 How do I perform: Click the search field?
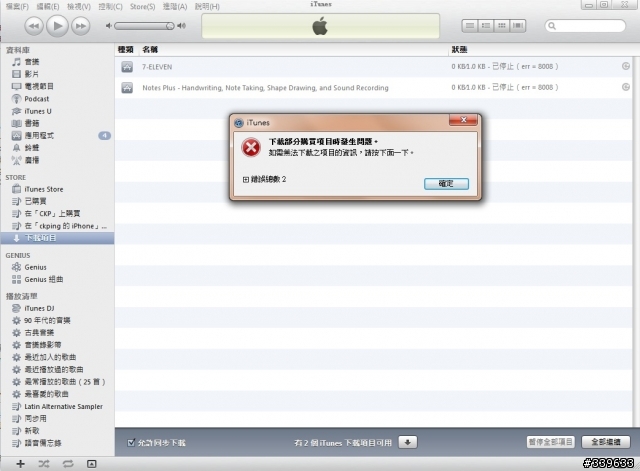[x=585, y=26]
